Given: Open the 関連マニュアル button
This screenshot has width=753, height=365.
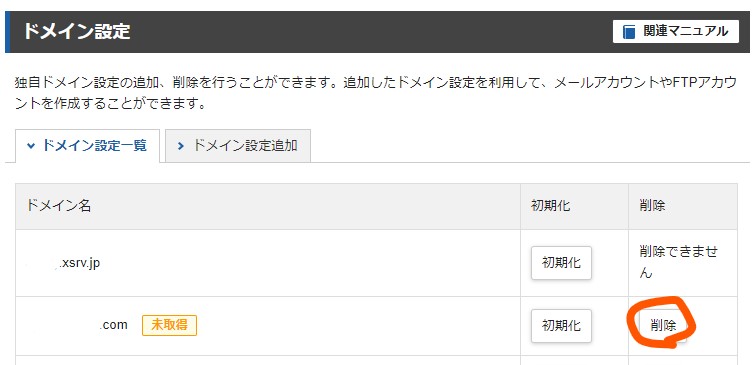Looking at the screenshot, I should tap(676, 32).
